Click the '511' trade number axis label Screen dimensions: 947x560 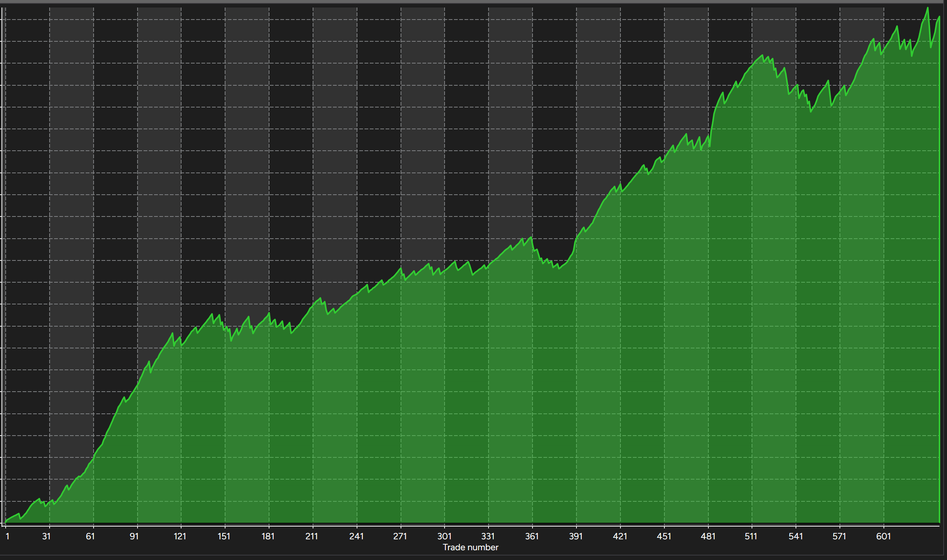point(751,536)
